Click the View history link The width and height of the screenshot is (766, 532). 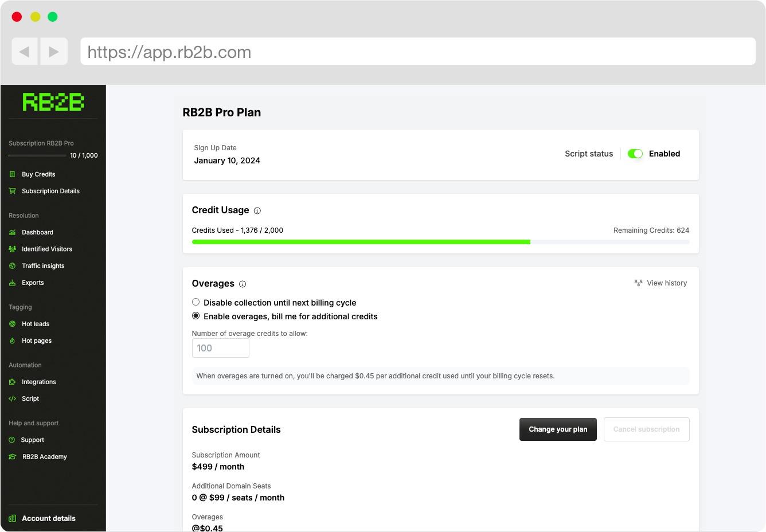(x=661, y=283)
